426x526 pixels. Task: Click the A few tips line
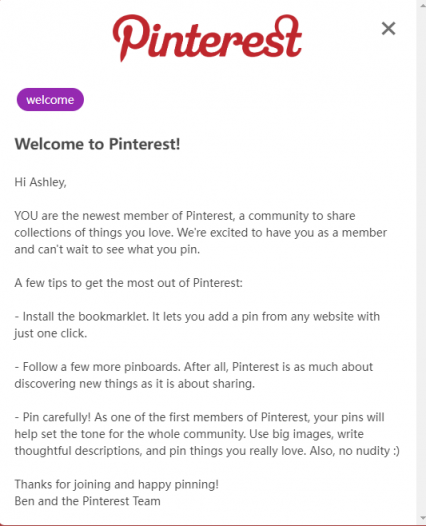click(x=128, y=283)
